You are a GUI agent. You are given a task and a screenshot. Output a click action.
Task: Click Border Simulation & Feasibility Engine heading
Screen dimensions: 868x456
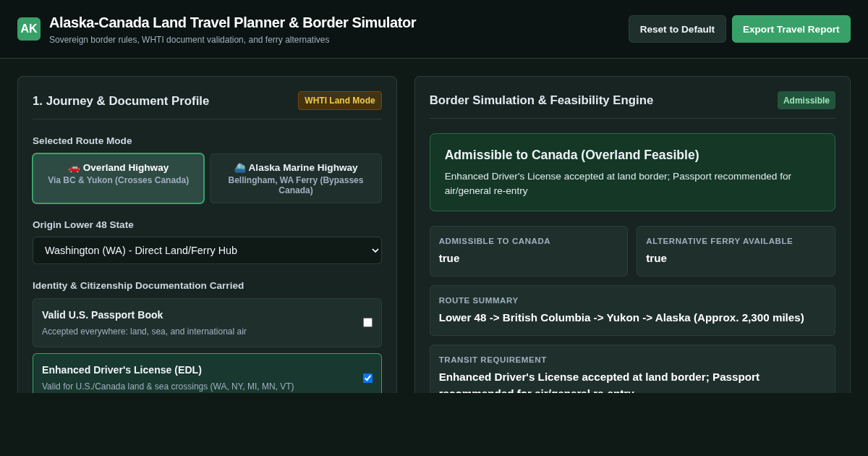pos(541,101)
